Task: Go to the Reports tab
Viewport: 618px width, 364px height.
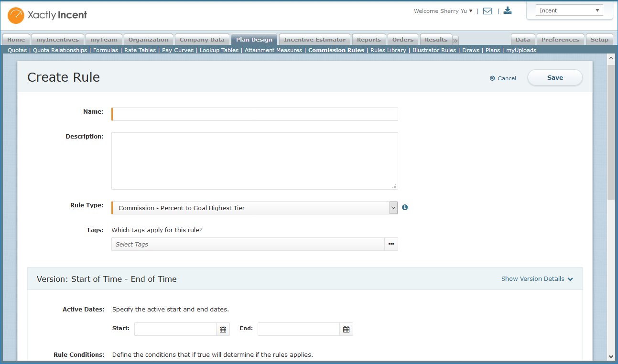Action: pyautogui.click(x=369, y=40)
